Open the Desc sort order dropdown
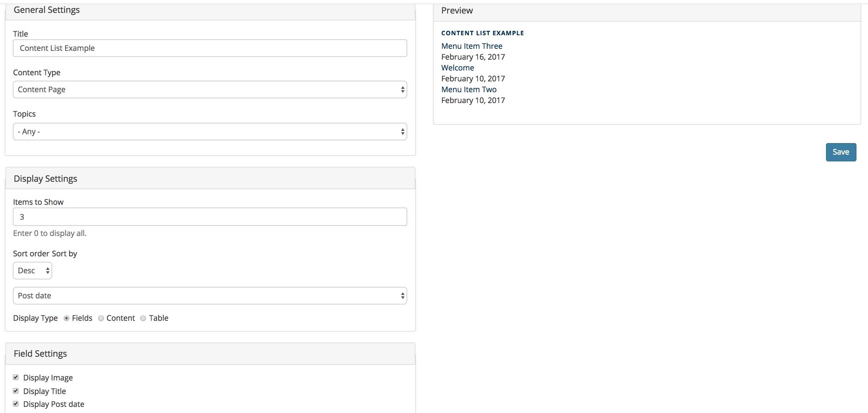 33,271
